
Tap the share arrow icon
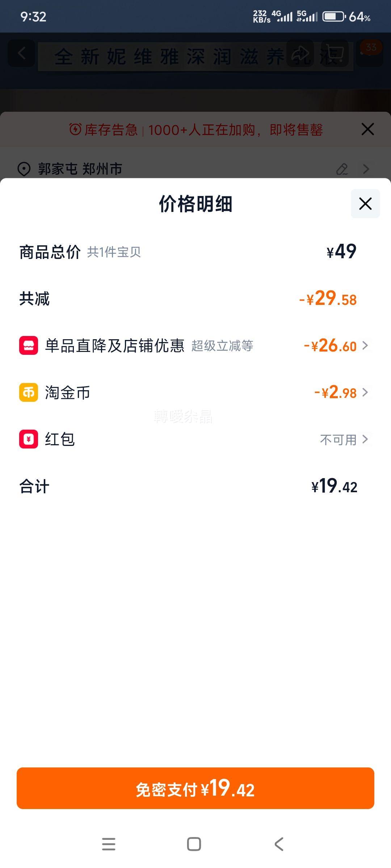(300, 54)
